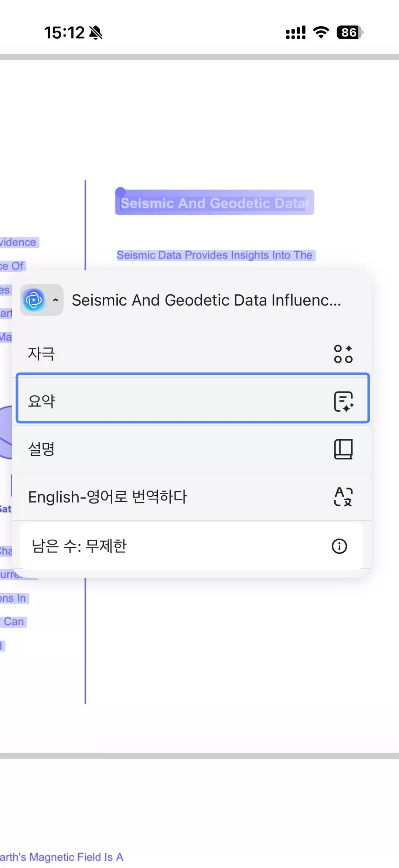Screen dimensions: 399x868
Task: Tap the 남은 수: 무제한 row
Action: coord(148,546)
